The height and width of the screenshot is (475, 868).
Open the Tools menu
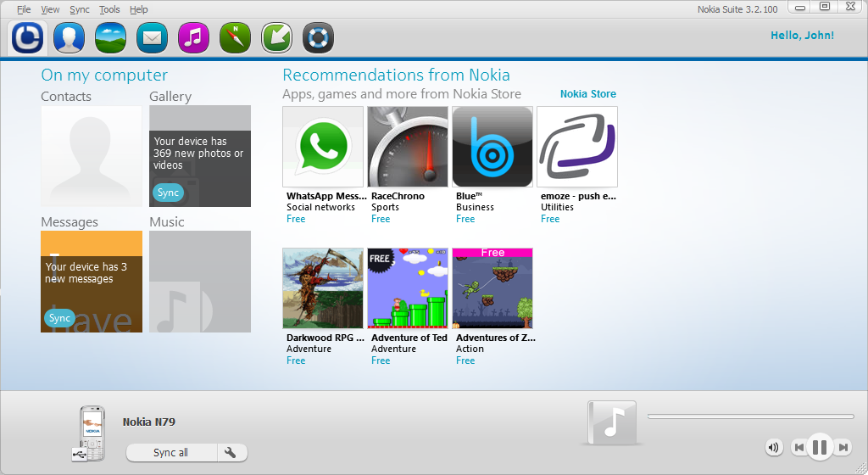pyautogui.click(x=109, y=9)
